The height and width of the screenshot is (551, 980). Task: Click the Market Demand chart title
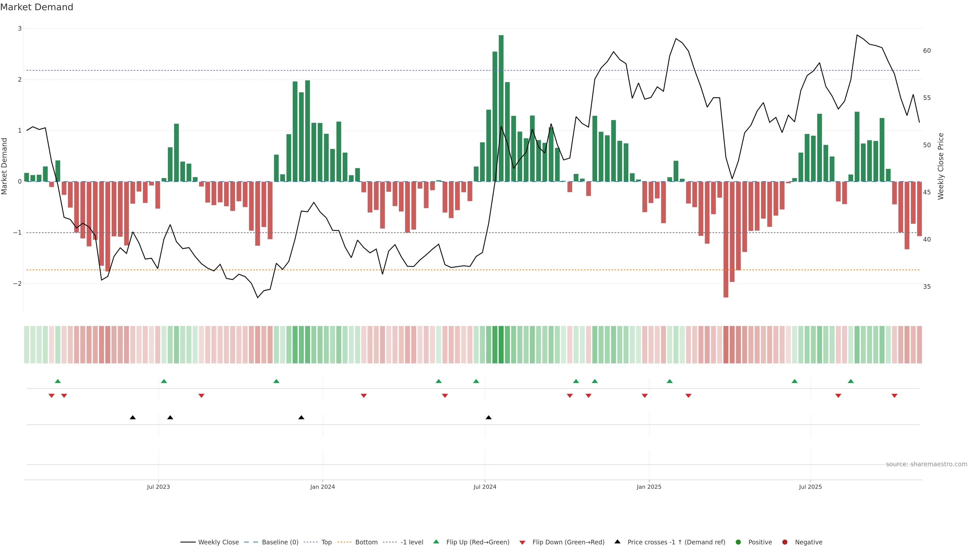coord(36,7)
